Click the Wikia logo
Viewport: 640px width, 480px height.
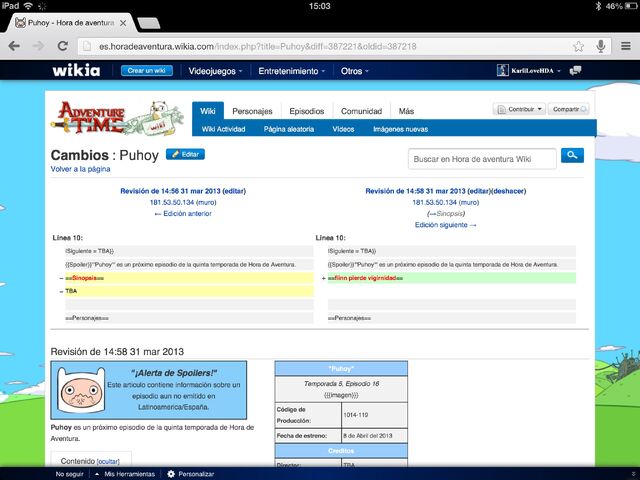(76, 71)
